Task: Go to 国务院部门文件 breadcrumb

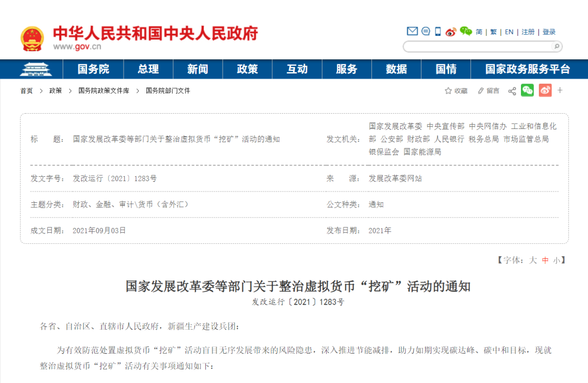Action: pos(168,91)
